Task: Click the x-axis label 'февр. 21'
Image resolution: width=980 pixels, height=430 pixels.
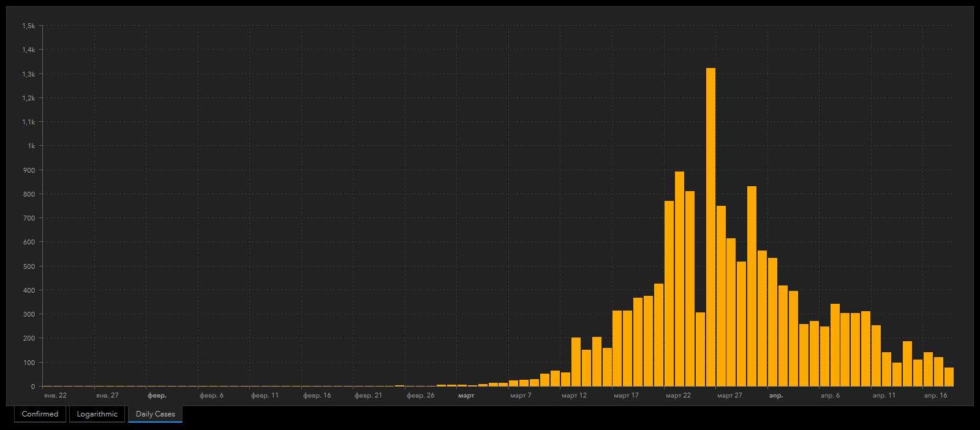Action: pyautogui.click(x=368, y=396)
